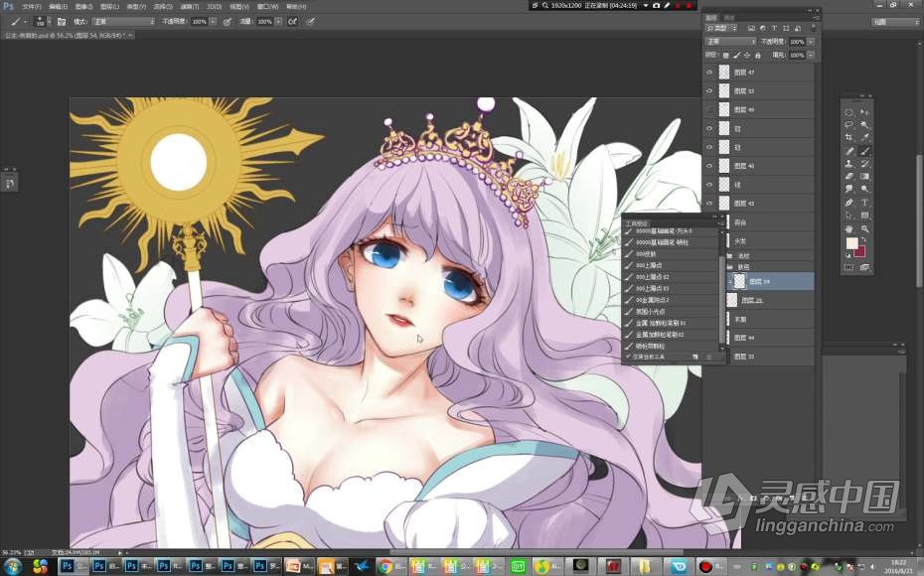Screen dimensions: 924x576
Task: Hide layer 图层 53
Action: (709, 91)
